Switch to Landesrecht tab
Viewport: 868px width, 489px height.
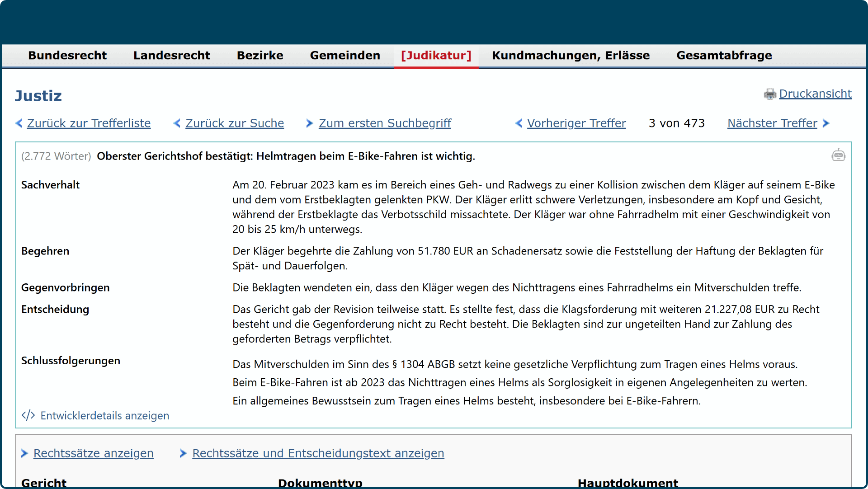point(171,55)
